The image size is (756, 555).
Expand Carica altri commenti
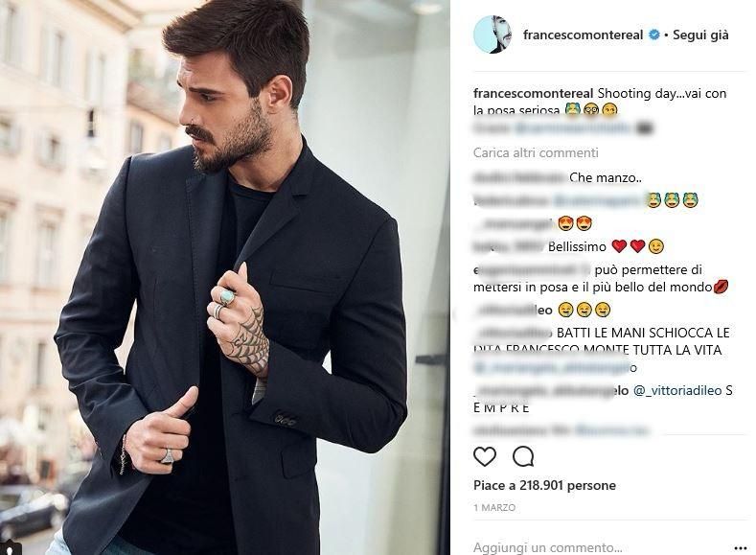pyautogui.click(x=536, y=152)
